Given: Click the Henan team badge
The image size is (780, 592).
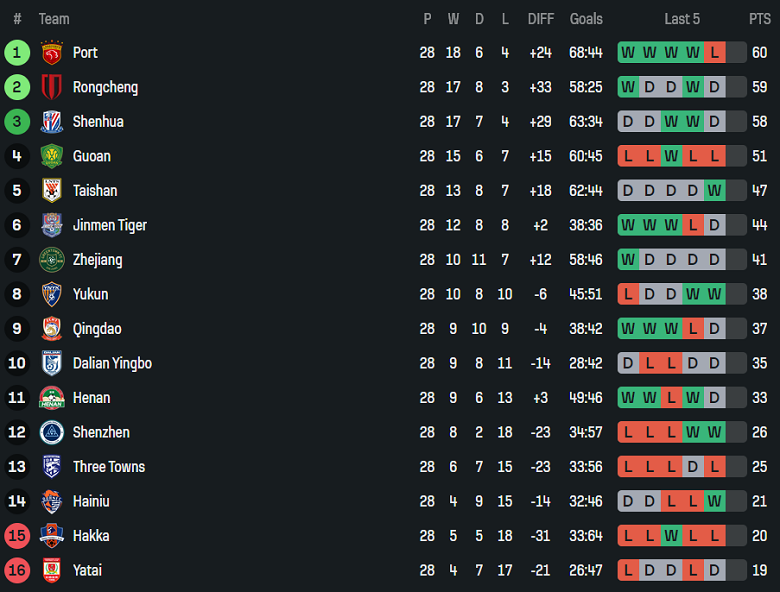Looking at the screenshot, I should (x=52, y=398).
